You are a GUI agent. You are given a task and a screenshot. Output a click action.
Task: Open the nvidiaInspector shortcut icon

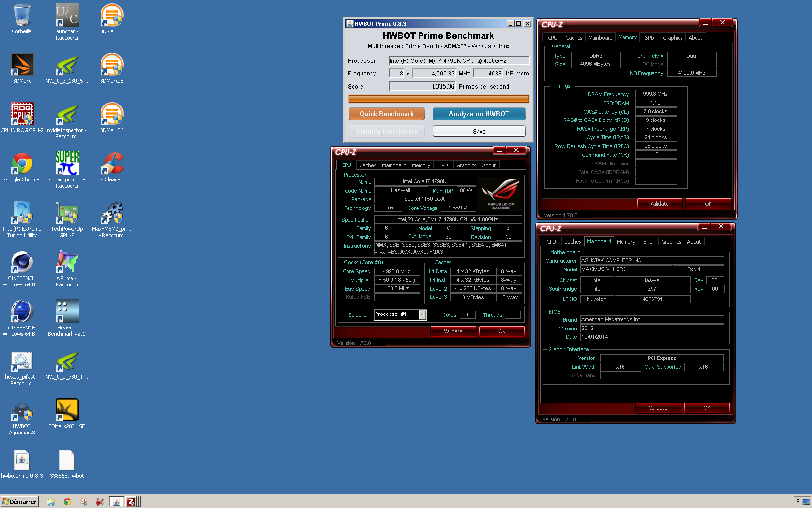[x=67, y=114]
